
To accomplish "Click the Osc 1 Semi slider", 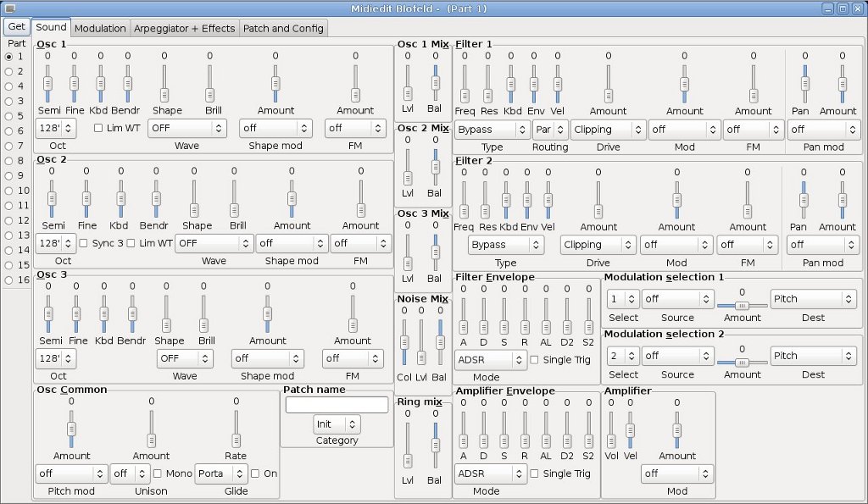I will tap(47, 83).
